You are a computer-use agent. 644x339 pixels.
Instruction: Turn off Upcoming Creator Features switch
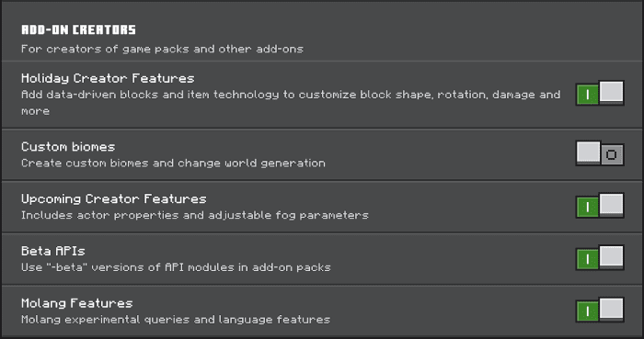600,206
